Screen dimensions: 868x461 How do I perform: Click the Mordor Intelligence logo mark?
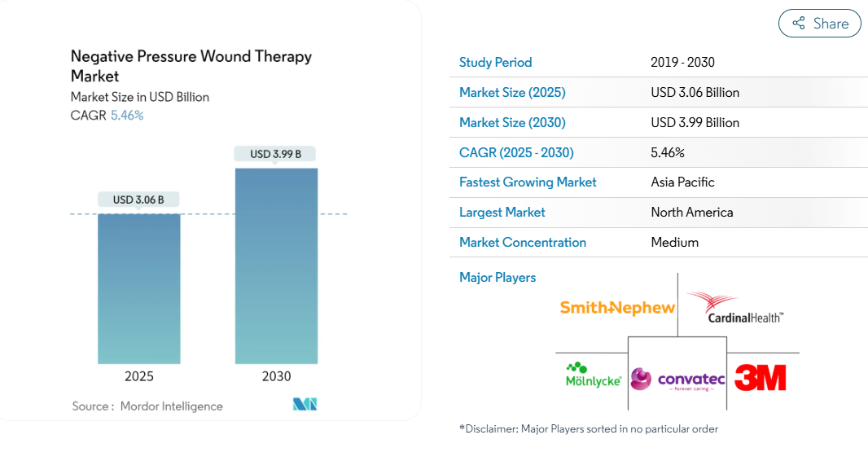(x=305, y=404)
